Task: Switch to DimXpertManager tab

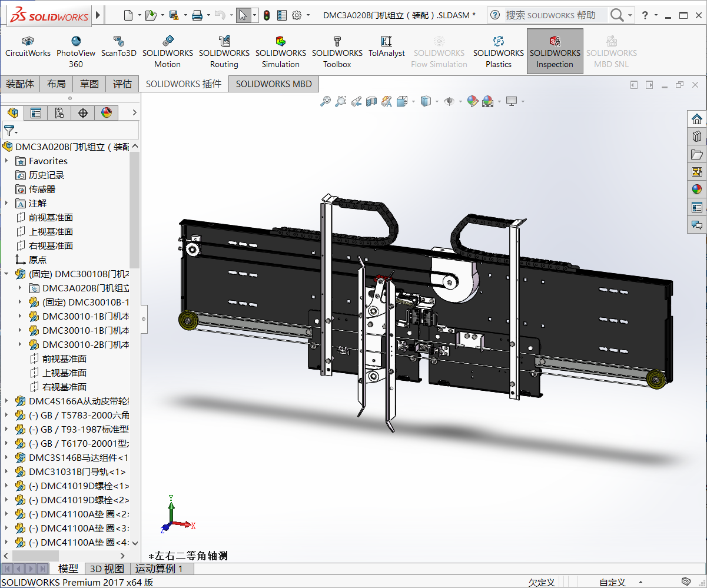Action: (x=83, y=112)
